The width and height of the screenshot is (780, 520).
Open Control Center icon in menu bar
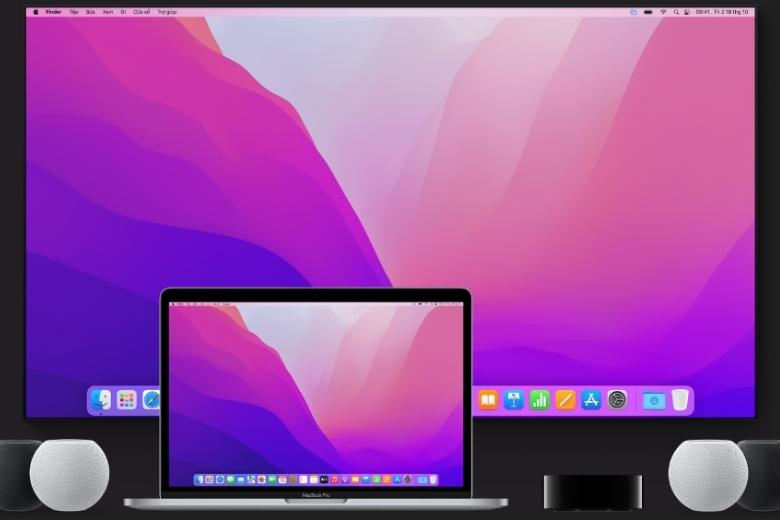[x=687, y=12]
